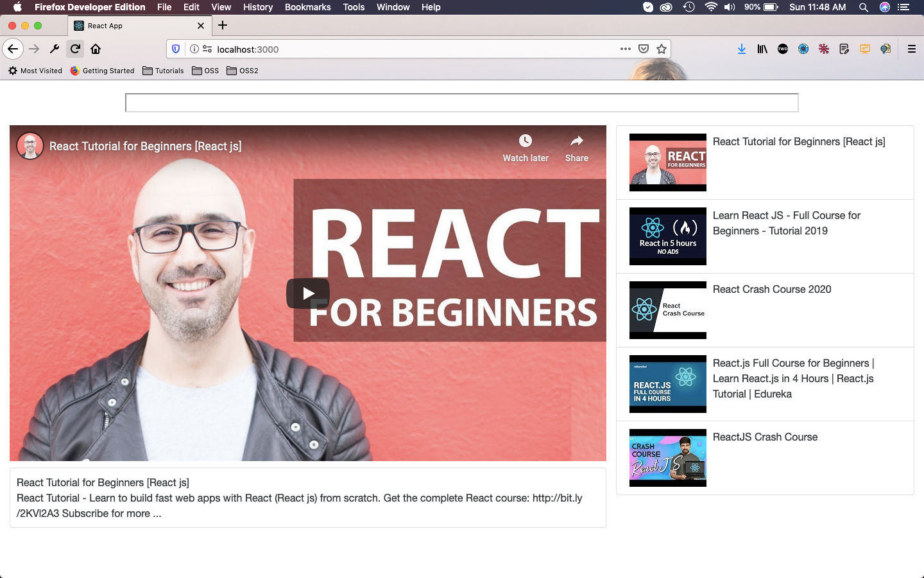This screenshot has height=578, width=924.
Task: Reload the current page
Action: tap(75, 49)
